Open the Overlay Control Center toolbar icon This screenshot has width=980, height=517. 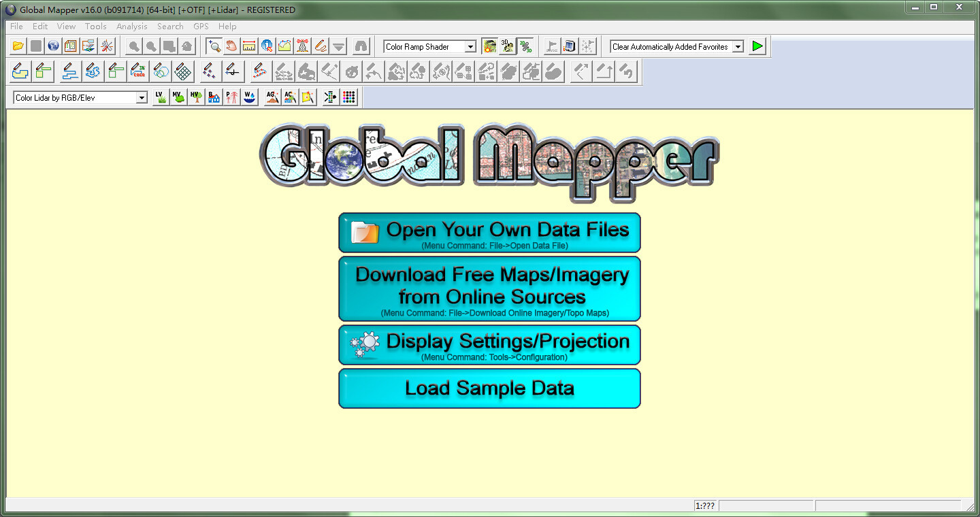[x=88, y=46]
